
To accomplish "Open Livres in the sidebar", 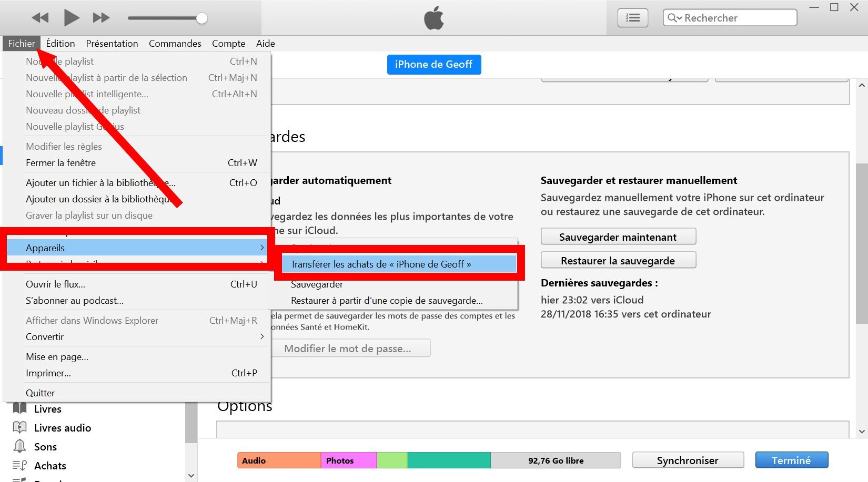I will point(48,409).
